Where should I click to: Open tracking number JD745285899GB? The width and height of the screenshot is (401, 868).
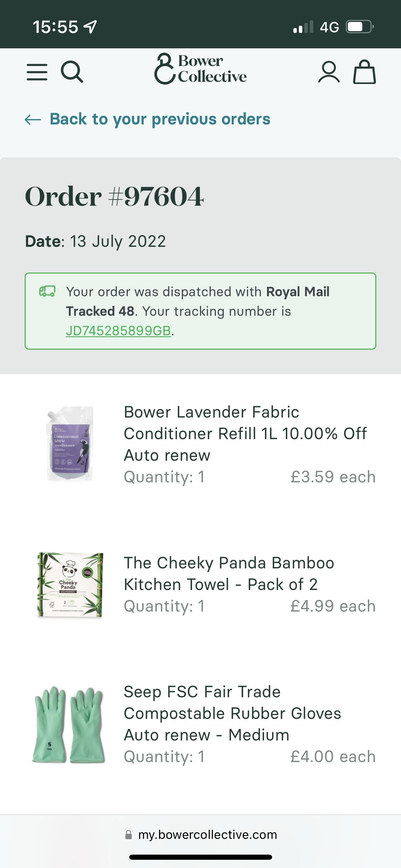click(118, 331)
